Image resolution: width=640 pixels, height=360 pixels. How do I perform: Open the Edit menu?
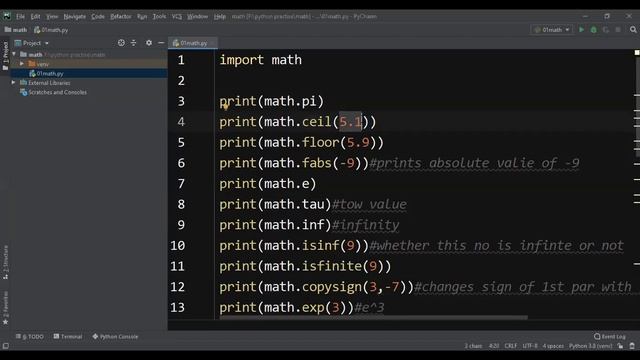[x=36, y=16]
